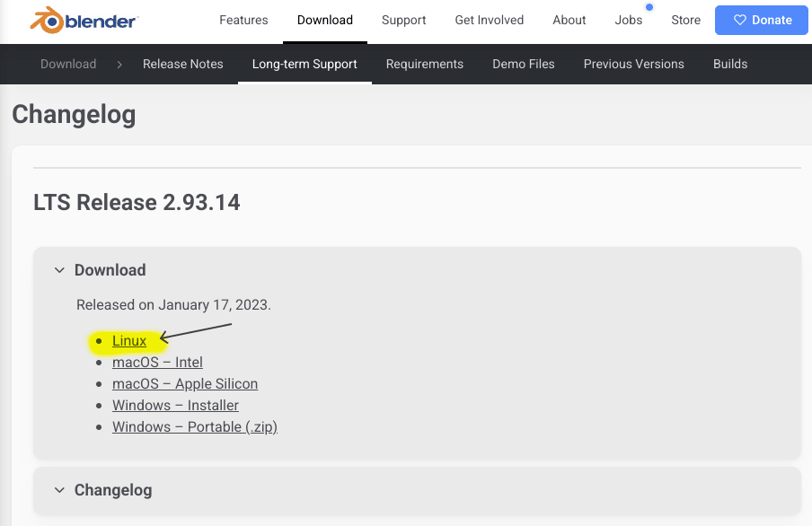Switch to the Builds tab

point(730,64)
